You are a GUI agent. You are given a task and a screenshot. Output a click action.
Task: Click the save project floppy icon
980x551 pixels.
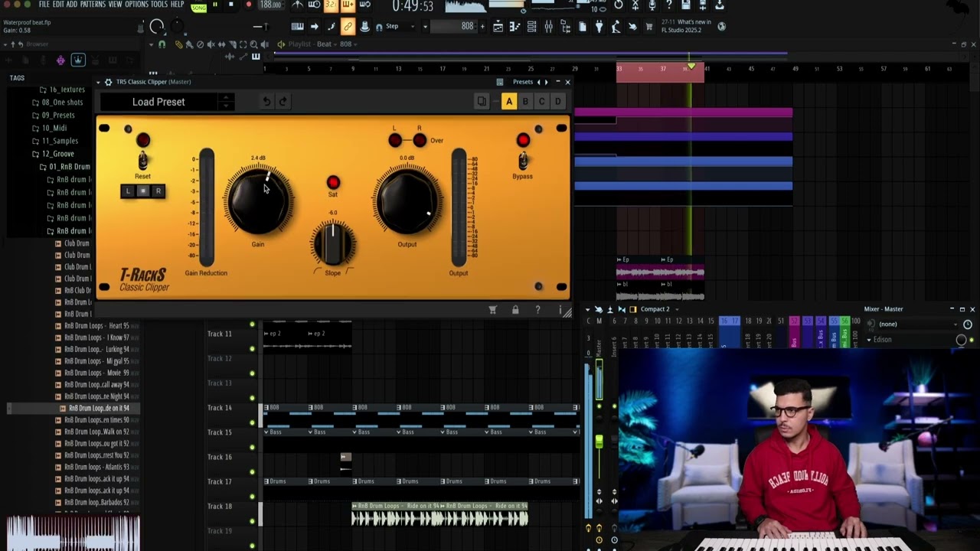[x=685, y=5]
